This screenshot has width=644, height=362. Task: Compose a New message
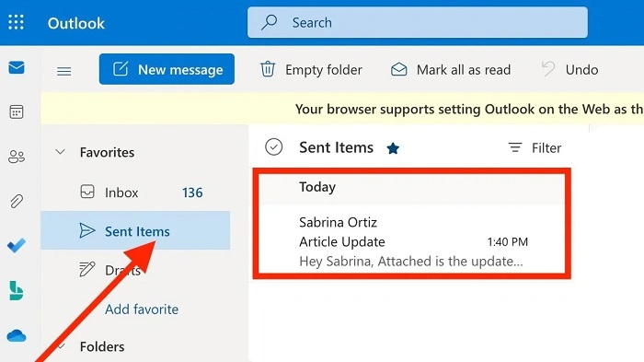tap(167, 69)
